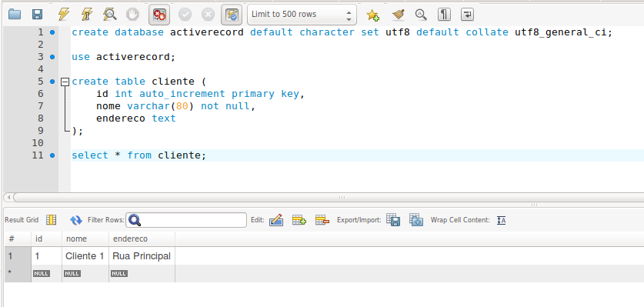Click the statement marker on line 3
Image resolution: width=644 pixels, height=307 pixels.
pyautogui.click(x=52, y=57)
